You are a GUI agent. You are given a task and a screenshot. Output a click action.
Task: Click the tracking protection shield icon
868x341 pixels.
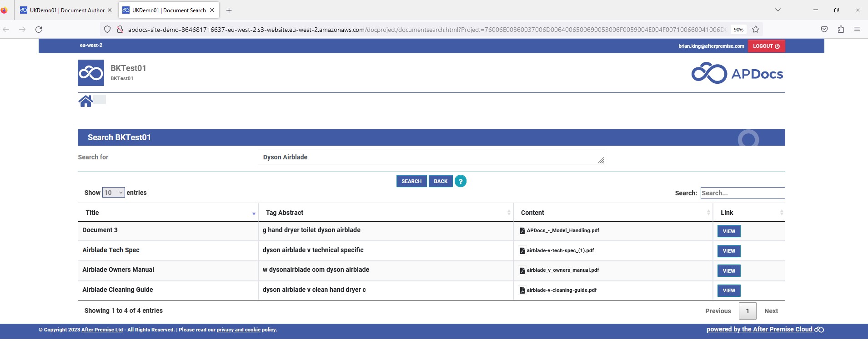pyautogui.click(x=107, y=29)
